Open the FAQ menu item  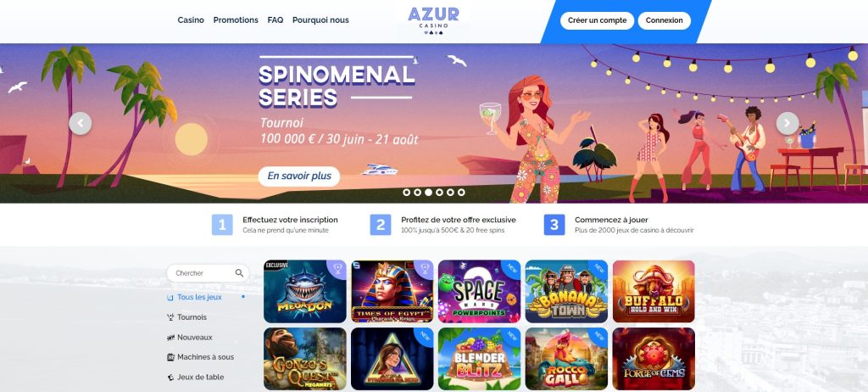click(x=275, y=20)
